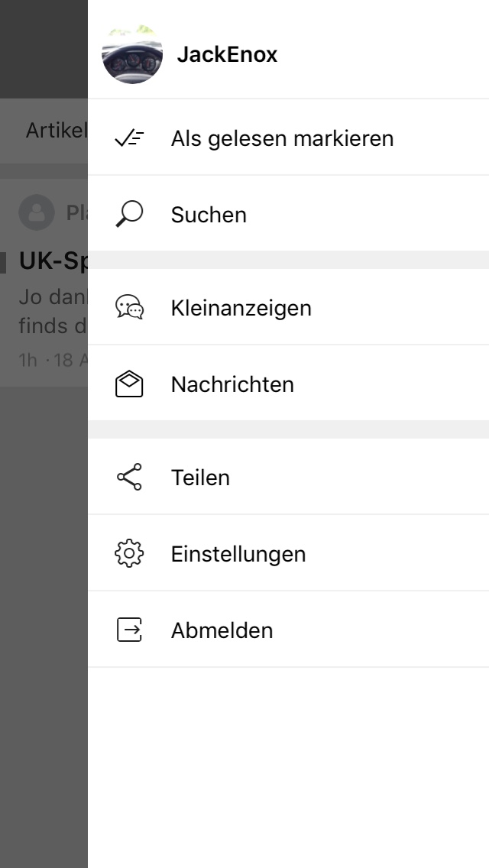Open Nachrichten from the side menu
The image size is (489, 868).
(232, 384)
